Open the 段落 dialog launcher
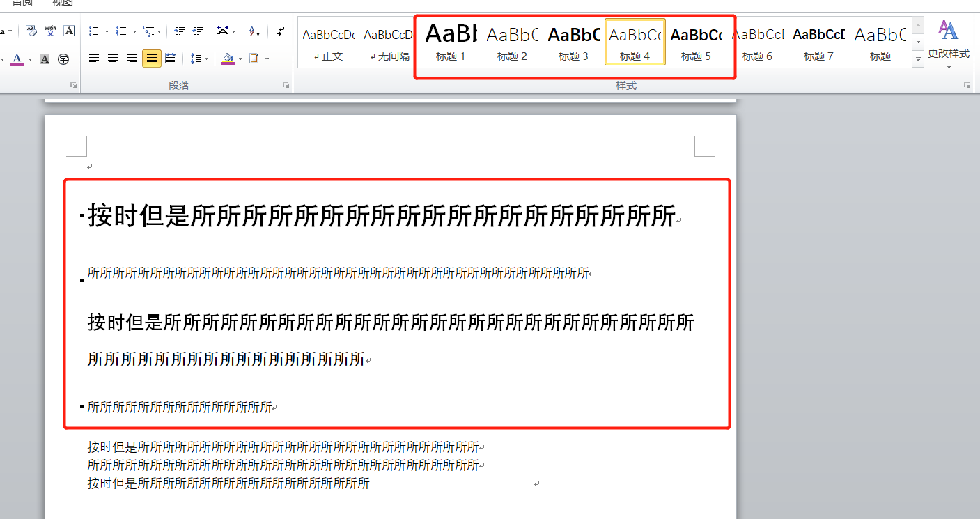 pyautogui.click(x=286, y=85)
